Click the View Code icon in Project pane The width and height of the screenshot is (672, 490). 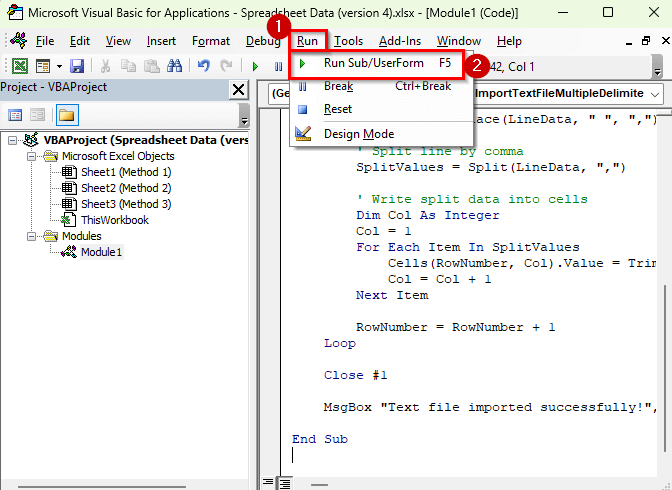[15, 115]
